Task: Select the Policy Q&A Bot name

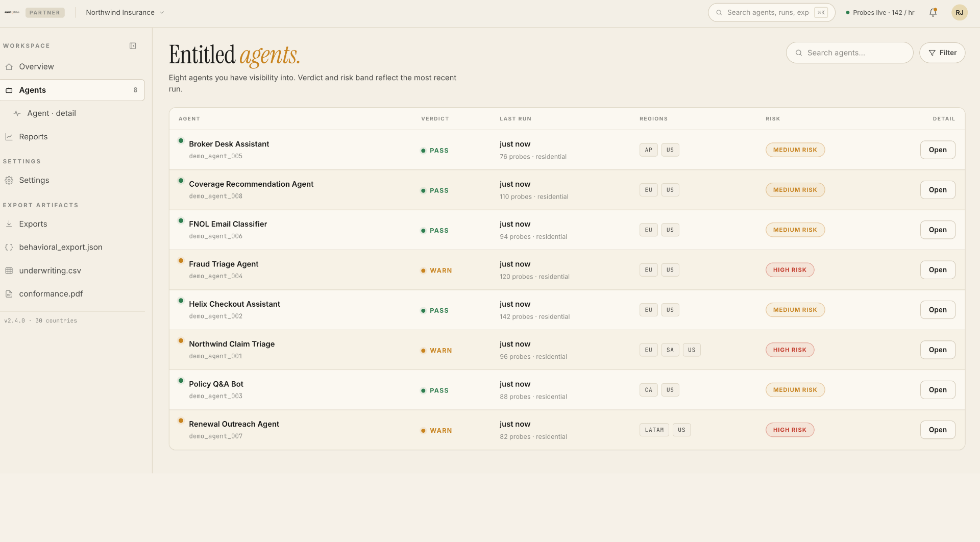Action: 216,384
